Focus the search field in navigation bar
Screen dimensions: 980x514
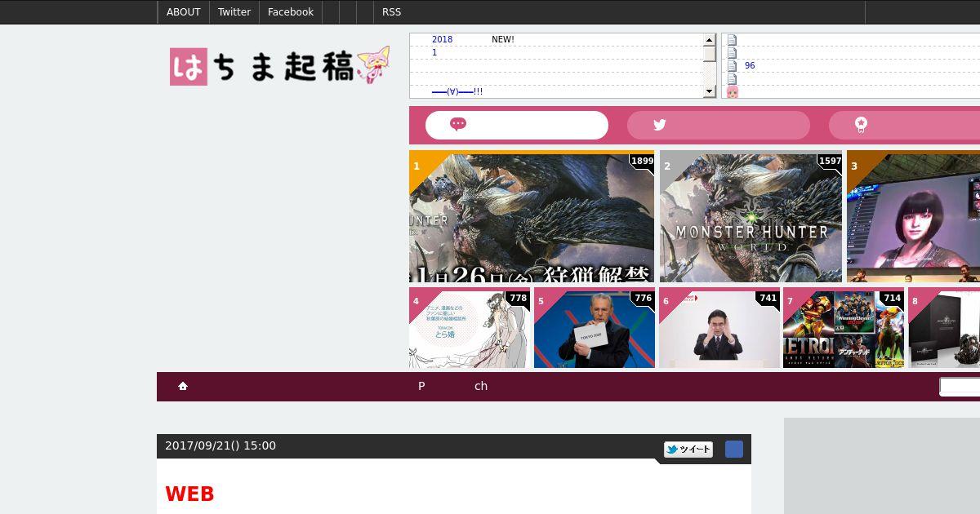(960, 386)
